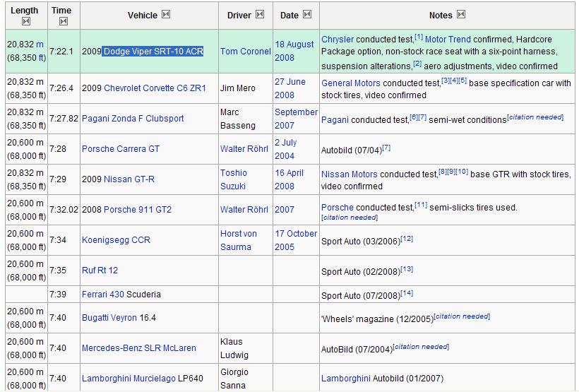
Task: Open footnote reference [1]
Action: click(x=419, y=37)
